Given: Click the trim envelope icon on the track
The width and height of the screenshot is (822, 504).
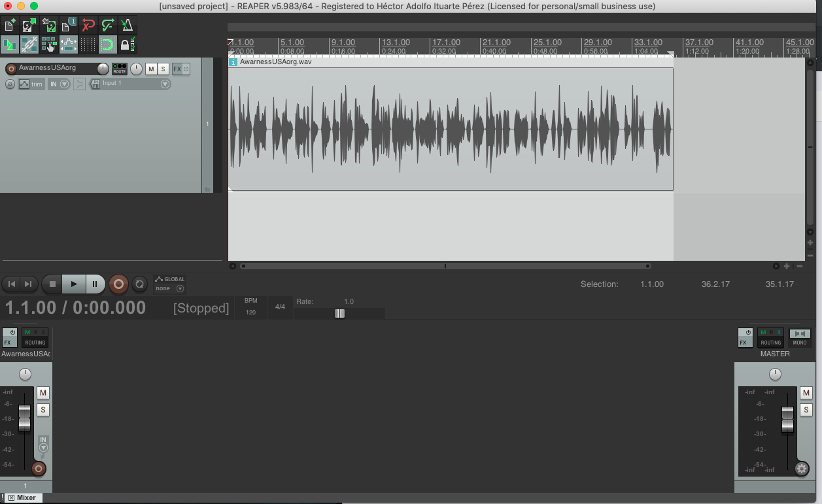Looking at the screenshot, I should click(24, 84).
